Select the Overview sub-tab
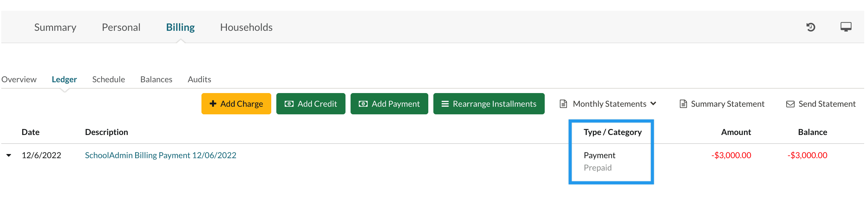Screen dimensions: 868x202 coord(19,79)
